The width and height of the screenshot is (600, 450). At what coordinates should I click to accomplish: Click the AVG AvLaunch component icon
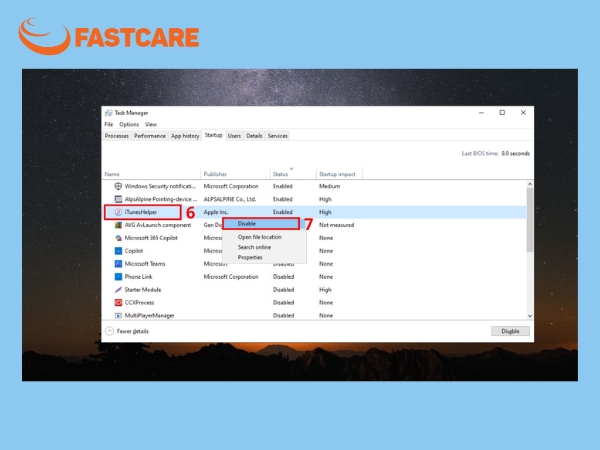[x=118, y=225]
